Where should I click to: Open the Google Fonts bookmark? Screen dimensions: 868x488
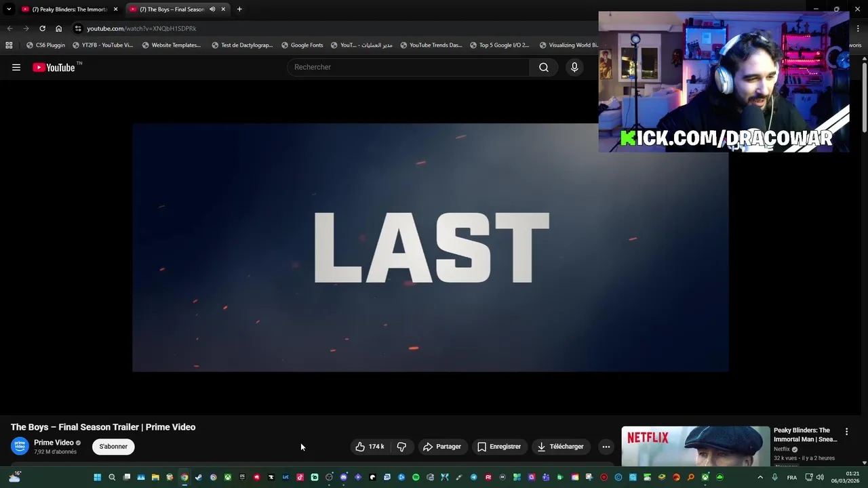point(302,45)
